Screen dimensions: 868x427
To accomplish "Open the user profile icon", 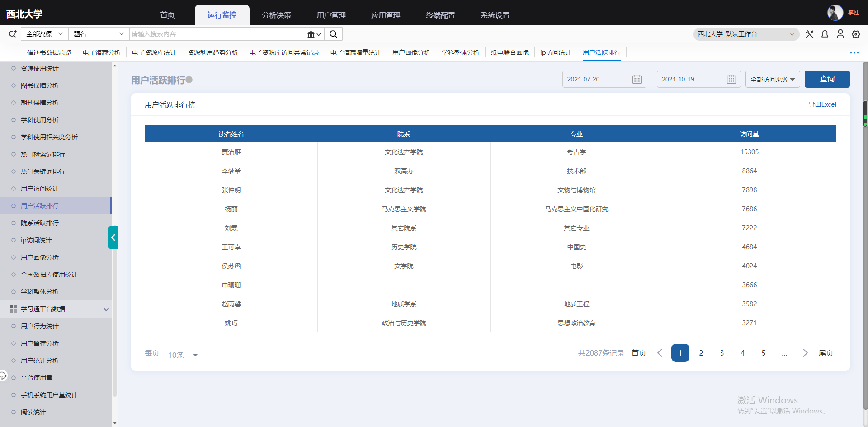I will [x=840, y=34].
